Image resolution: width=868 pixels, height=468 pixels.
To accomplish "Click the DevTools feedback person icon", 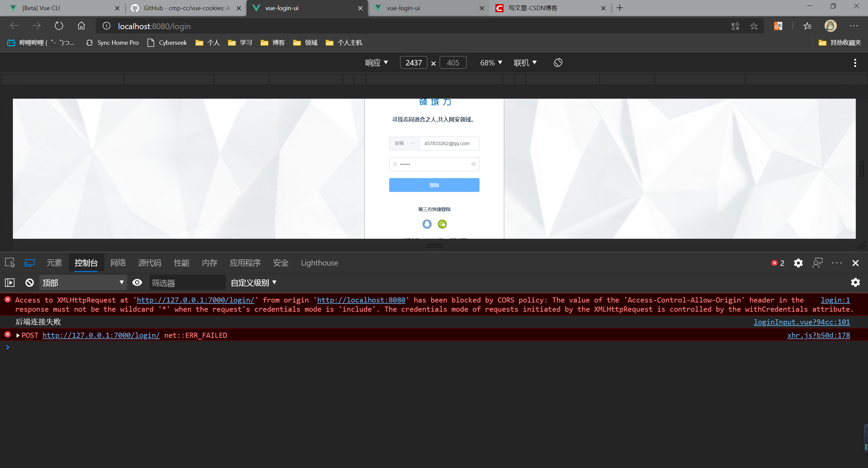I will click(x=817, y=263).
